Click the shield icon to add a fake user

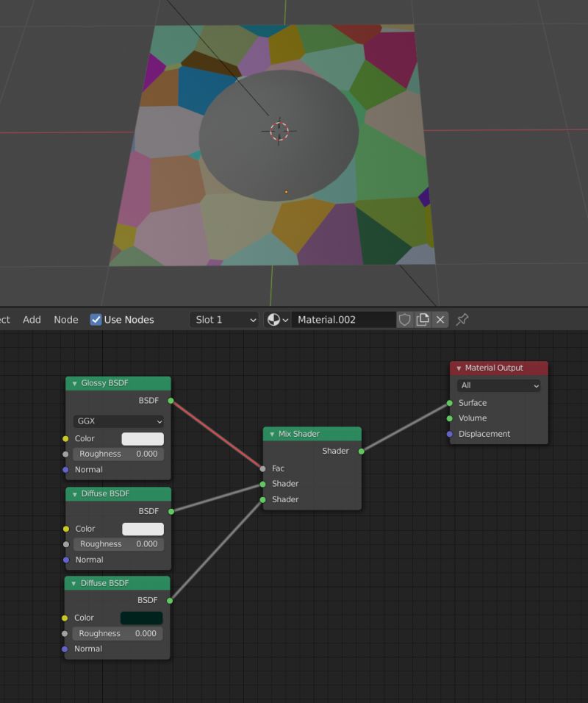(405, 319)
